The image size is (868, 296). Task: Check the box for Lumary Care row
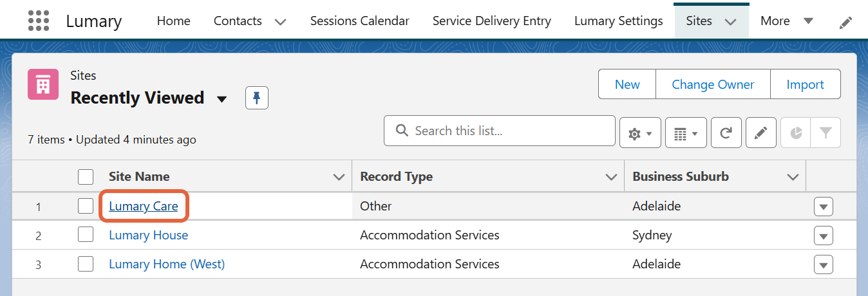tap(86, 206)
